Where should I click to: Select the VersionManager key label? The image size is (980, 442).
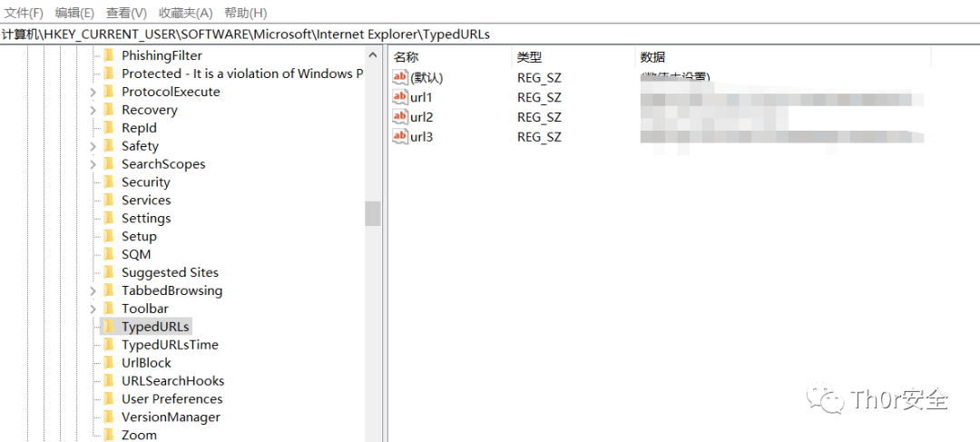(x=171, y=417)
